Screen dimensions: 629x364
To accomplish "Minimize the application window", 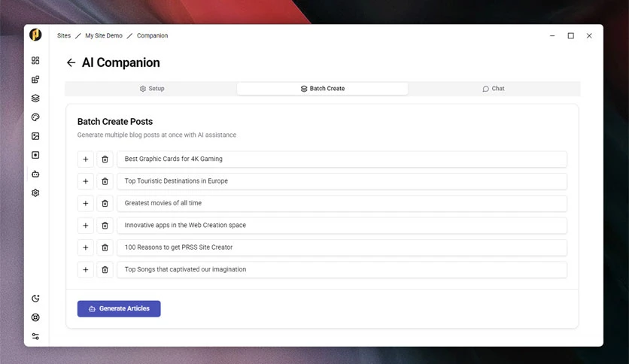I will (x=552, y=35).
